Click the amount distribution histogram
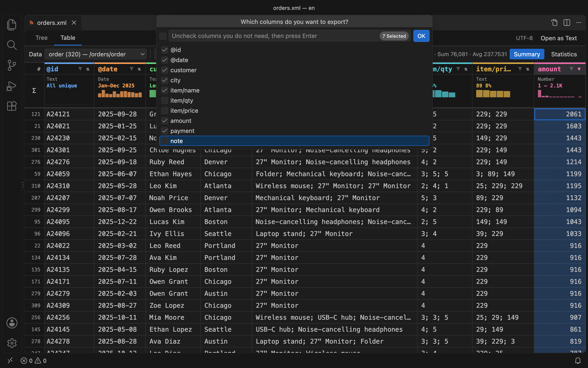 point(560,94)
